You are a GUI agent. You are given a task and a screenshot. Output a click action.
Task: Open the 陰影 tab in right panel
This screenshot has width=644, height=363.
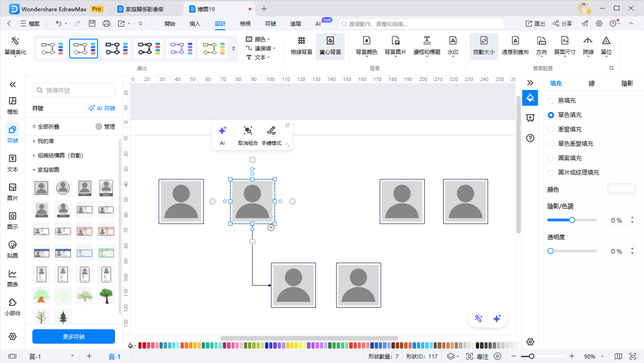click(627, 83)
